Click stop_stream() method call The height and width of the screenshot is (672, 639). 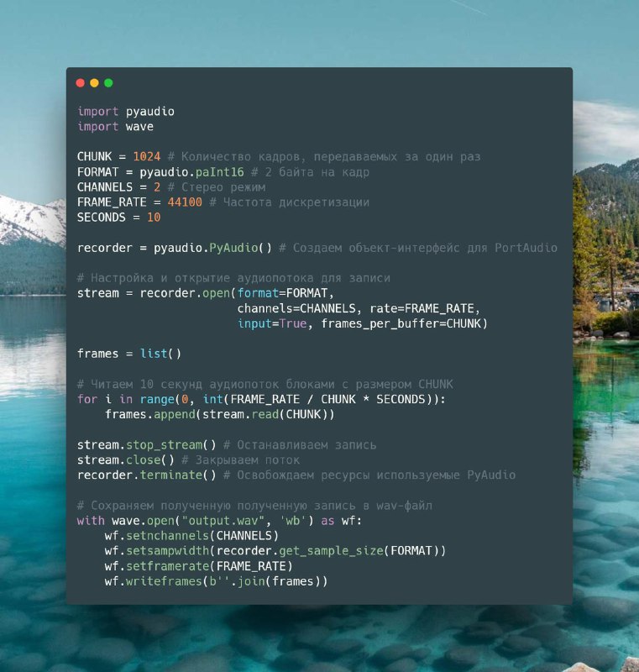point(171,445)
